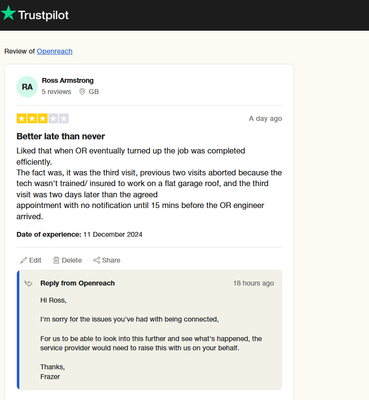The height and width of the screenshot is (400, 369).
Task: Click the '18 hours ago' timestamp
Action: pos(254,283)
